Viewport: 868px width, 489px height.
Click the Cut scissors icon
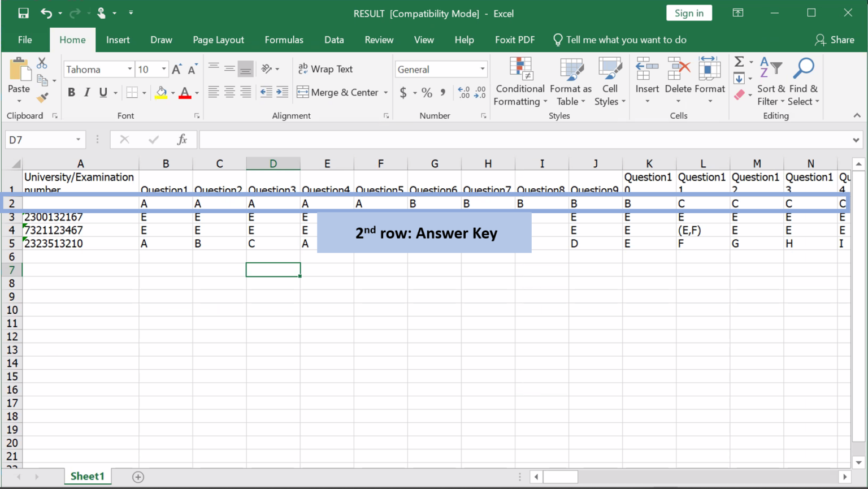coord(42,63)
